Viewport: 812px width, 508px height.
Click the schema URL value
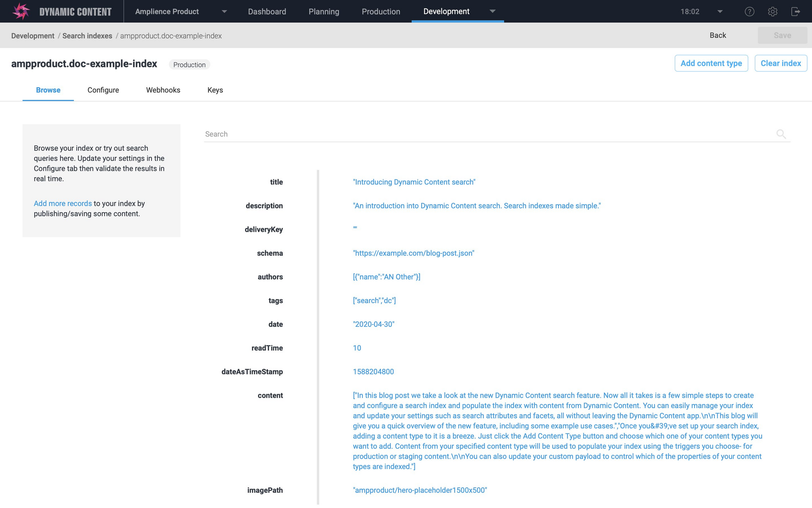coord(413,253)
